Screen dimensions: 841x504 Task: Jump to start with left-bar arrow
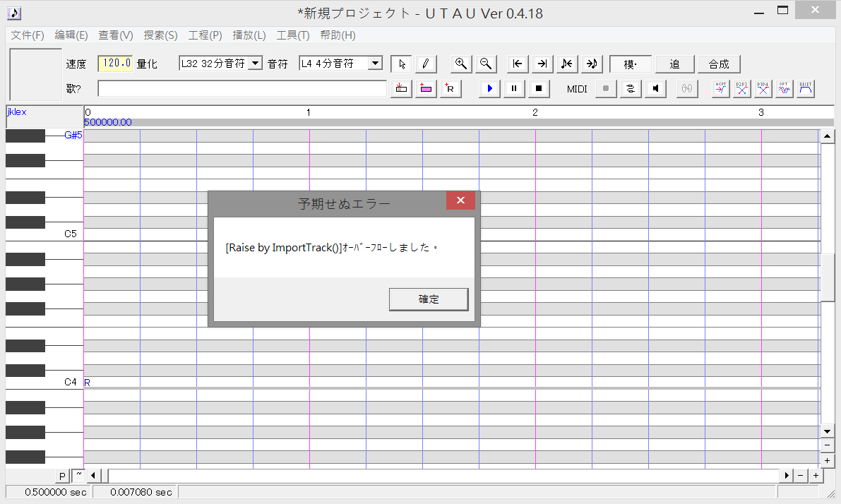(518, 64)
